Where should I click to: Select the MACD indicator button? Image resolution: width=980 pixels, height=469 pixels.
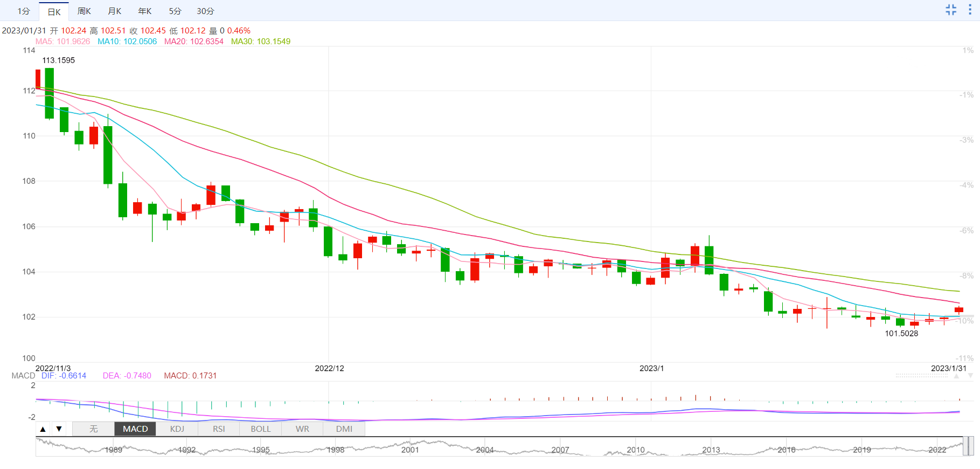tap(135, 429)
